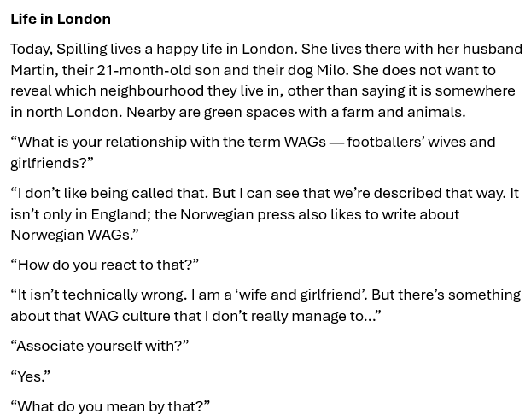
Task: Click the word 'Spilling' in first paragraph
Action: click(x=82, y=50)
